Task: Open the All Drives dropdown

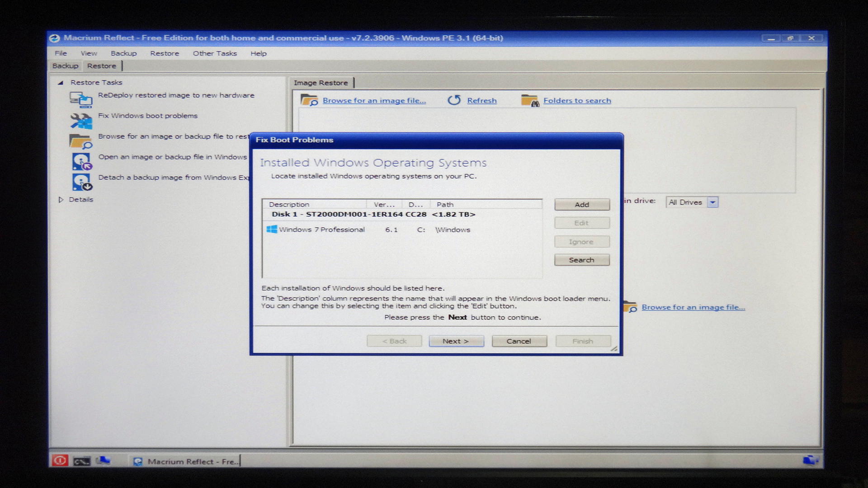Action: point(712,202)
